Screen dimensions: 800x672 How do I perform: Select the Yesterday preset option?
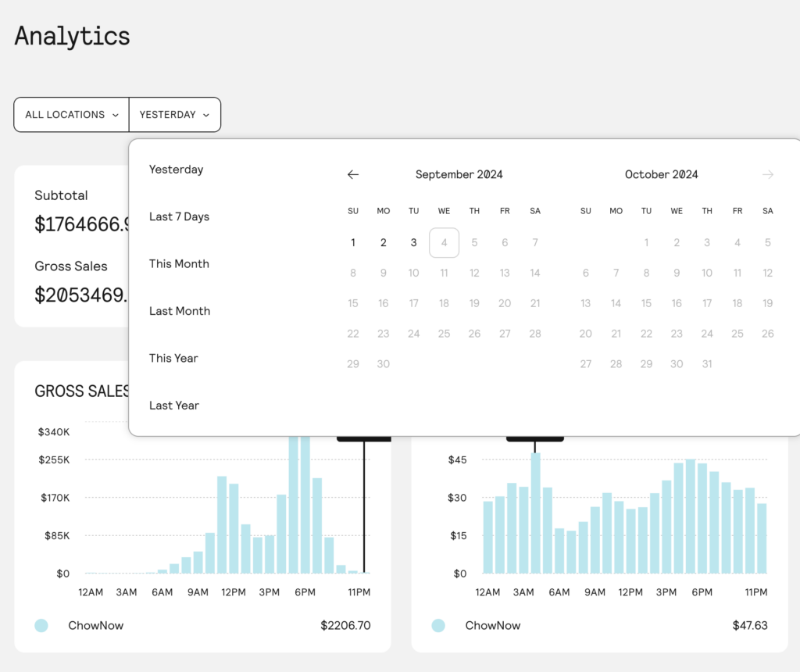coord(176,170)
